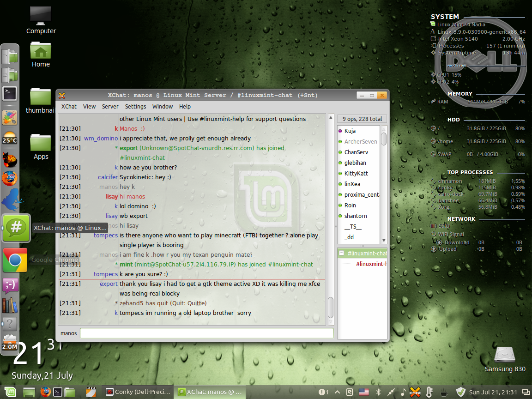Select user glebihan in the user list

355,163
